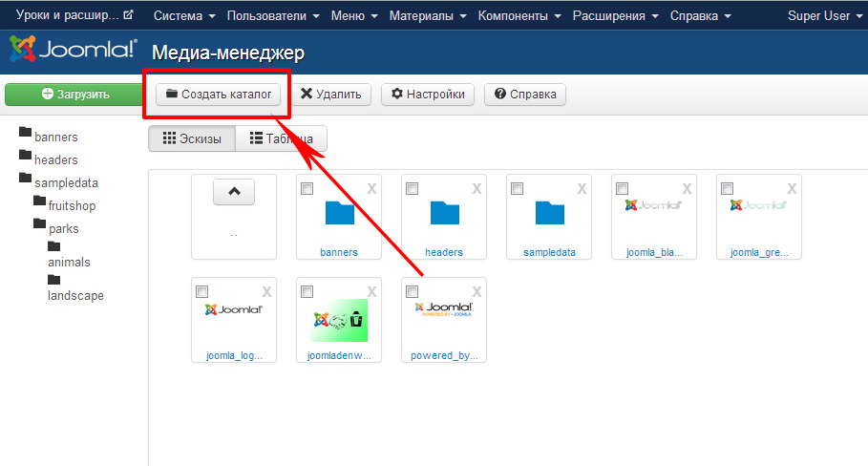Viewport: 868px width, 466px height.
Task: Select fruitshop folder in the tree
Action: (71, 205)
